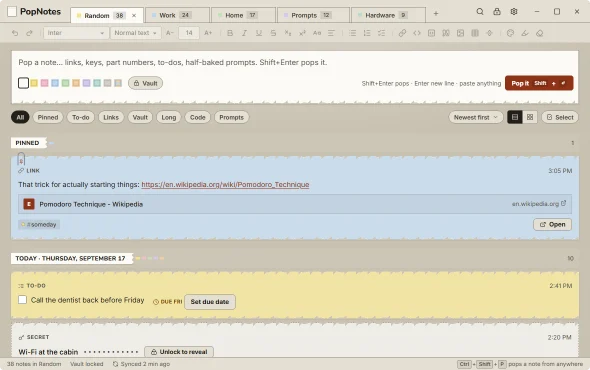Change text case with Aa icon

point(317,33)
